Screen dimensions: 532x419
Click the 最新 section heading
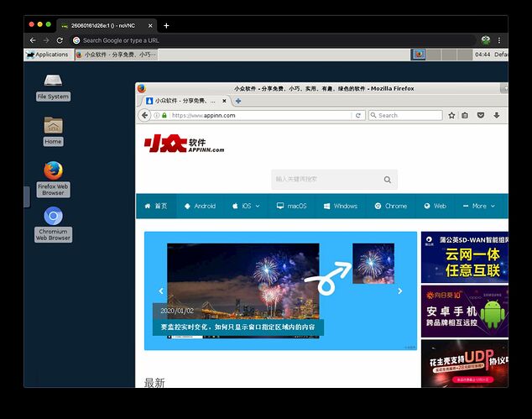coord(154,383)
